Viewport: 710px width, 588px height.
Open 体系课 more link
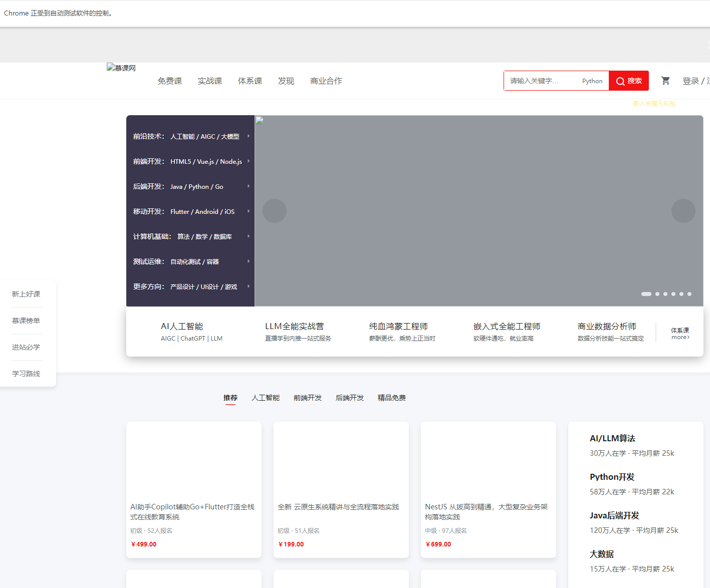click(680, 333)
